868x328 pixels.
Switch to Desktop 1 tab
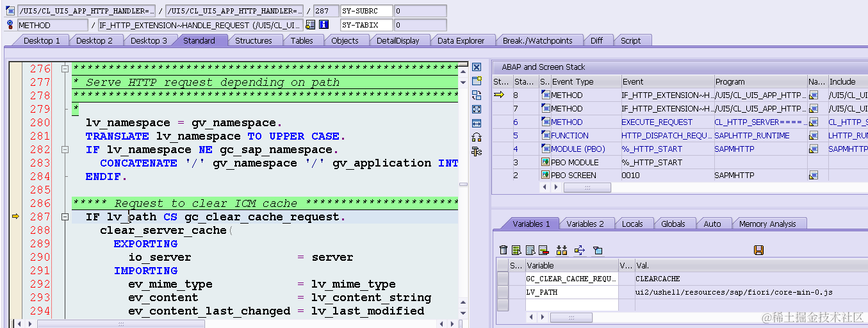[41, 40]
